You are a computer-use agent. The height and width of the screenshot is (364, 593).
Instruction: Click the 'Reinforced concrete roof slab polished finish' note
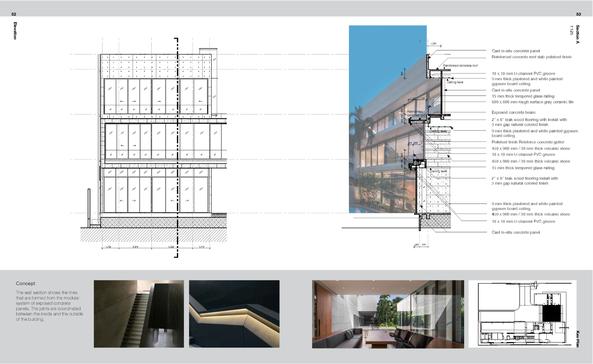531,57
